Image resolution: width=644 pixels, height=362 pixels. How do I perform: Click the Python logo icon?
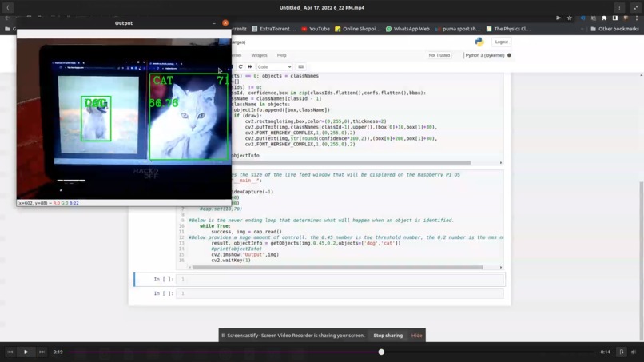point(479,42)
